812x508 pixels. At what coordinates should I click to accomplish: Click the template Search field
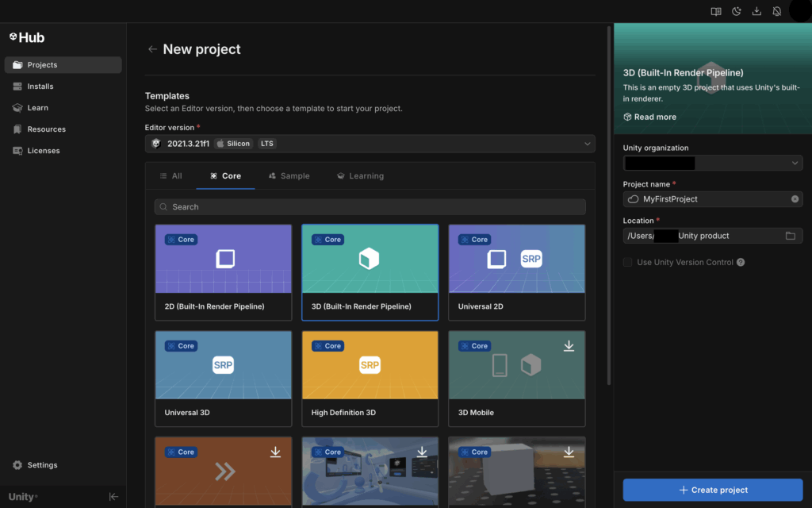370,207
